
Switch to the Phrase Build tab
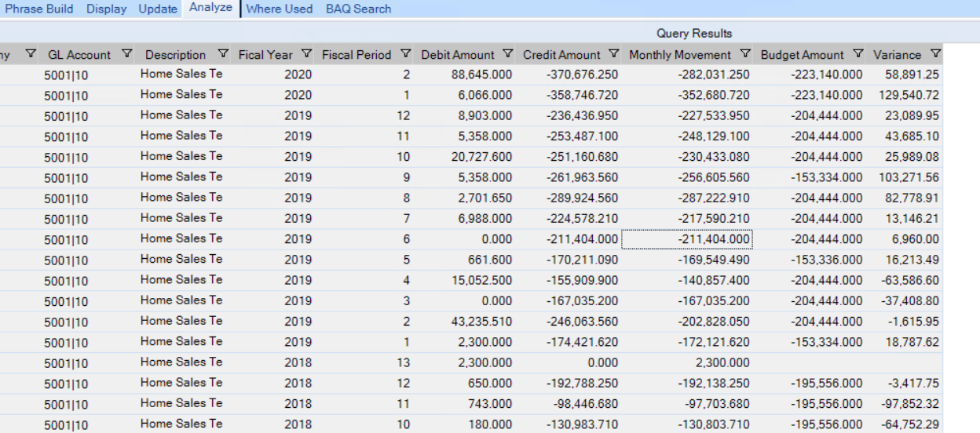tap(39, 9)
